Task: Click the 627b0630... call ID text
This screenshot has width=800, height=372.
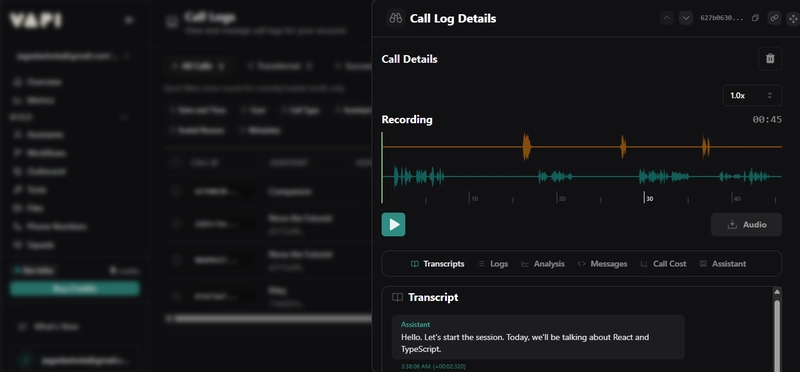Action: pyautogui.click(x=721, y=18)
